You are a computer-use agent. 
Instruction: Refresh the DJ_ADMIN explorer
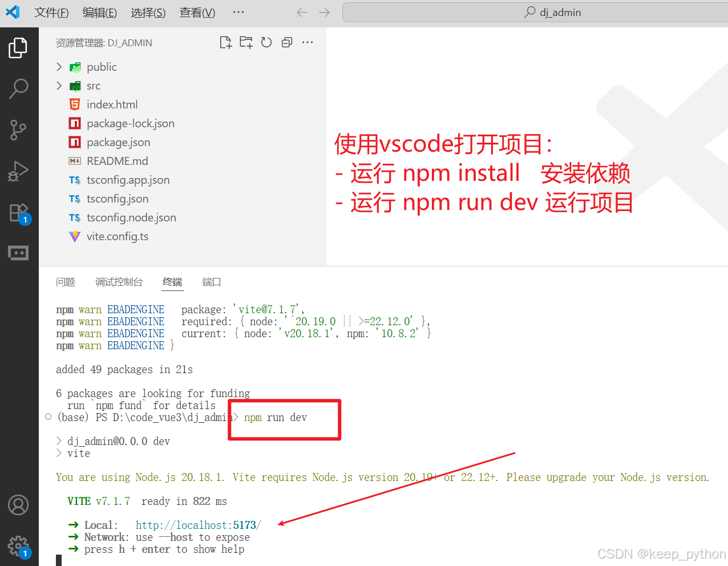266,42
